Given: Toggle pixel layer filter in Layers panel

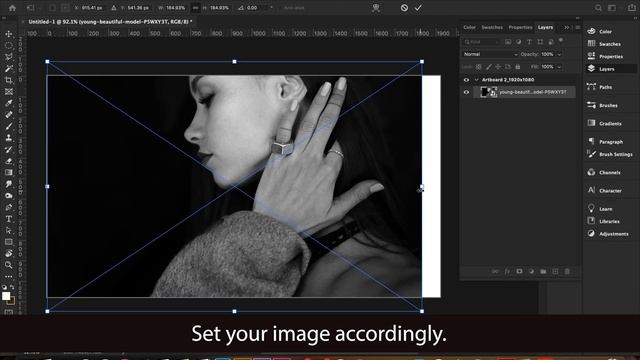Looking at the screenshot, I should point(508,42).
